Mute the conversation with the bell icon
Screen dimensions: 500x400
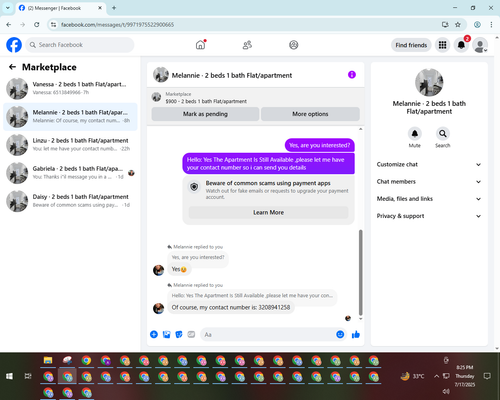415,134
